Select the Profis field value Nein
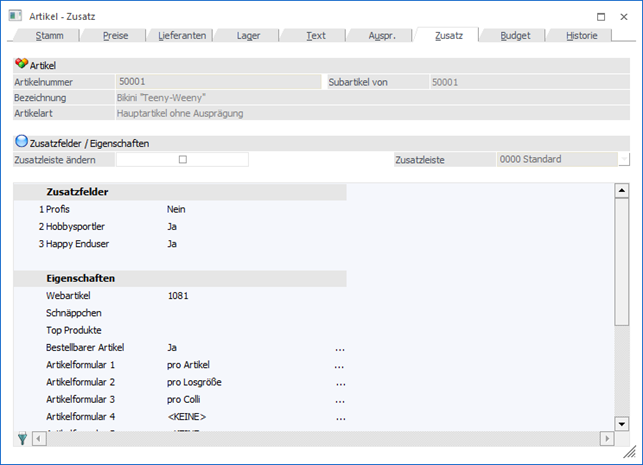Image resolution: width=643 pixels, height=465 pixels. tap(177, 209)
